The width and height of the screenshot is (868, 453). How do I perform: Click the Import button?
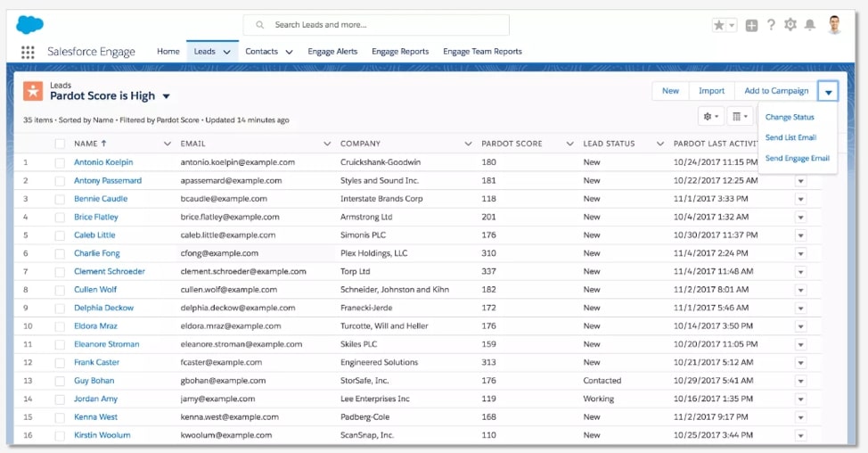pos(711,91)
